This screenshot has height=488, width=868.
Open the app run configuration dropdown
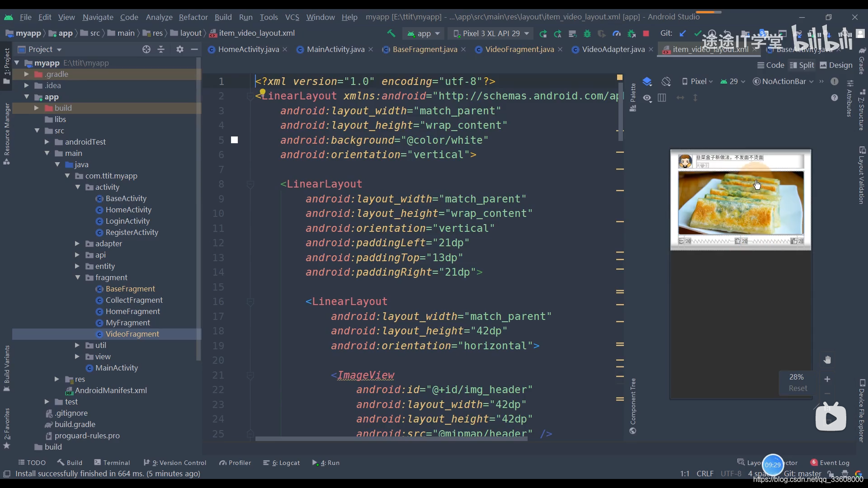click(423, 33)
